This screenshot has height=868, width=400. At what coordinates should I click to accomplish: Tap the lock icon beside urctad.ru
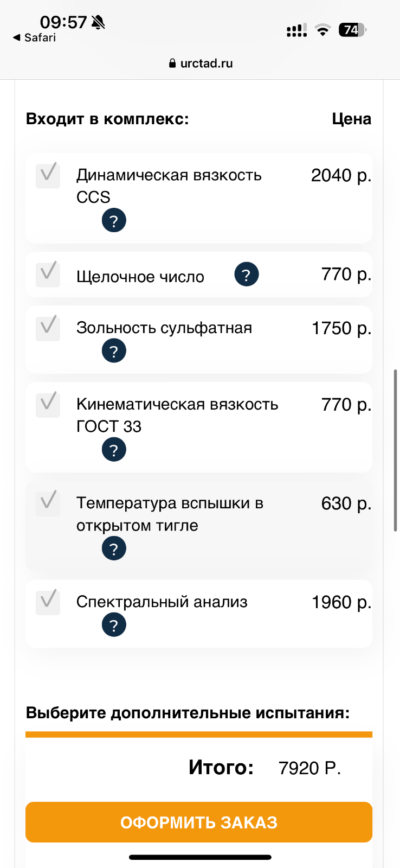[x=172, y=63]
